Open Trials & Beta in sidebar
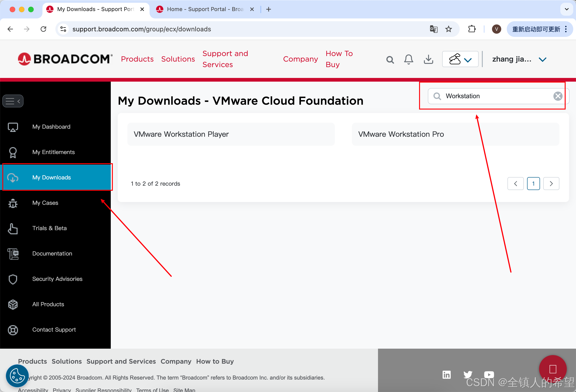The image size is (576, 392). tap(50, 228)
